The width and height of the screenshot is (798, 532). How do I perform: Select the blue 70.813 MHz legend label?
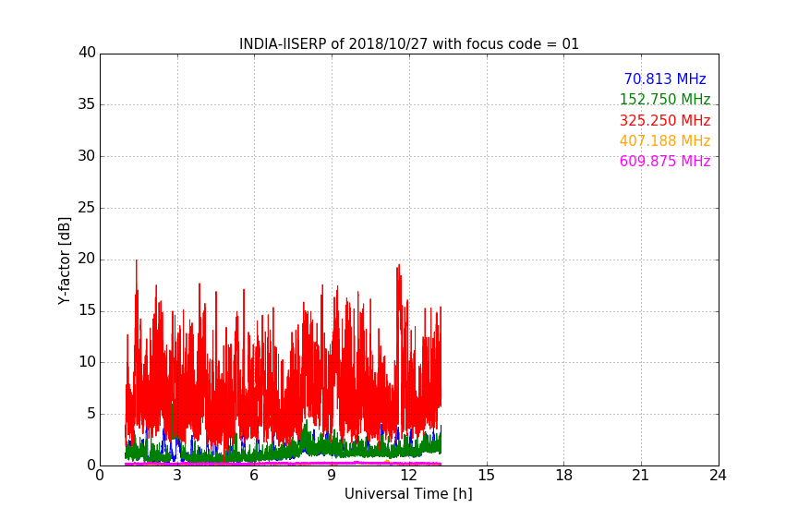click(x=665, y=79)
